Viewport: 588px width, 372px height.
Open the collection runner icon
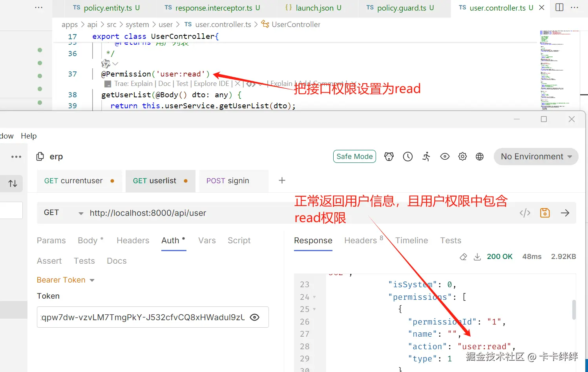coord(426,157)
